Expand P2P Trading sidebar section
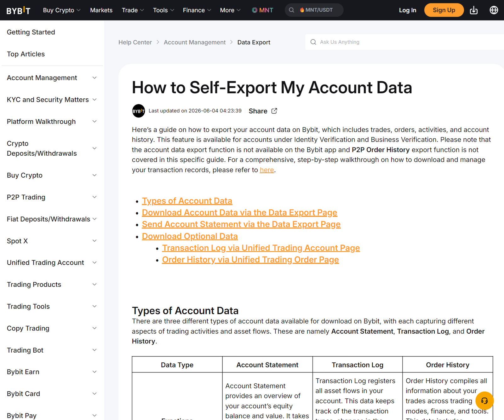504x420 pixels. click(52, 197)
